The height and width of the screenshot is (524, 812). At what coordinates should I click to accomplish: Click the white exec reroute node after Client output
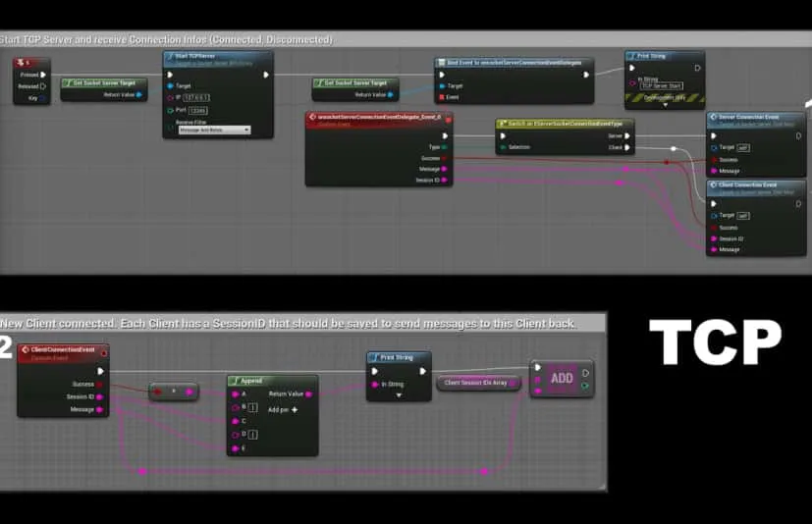tap(674, 148)
